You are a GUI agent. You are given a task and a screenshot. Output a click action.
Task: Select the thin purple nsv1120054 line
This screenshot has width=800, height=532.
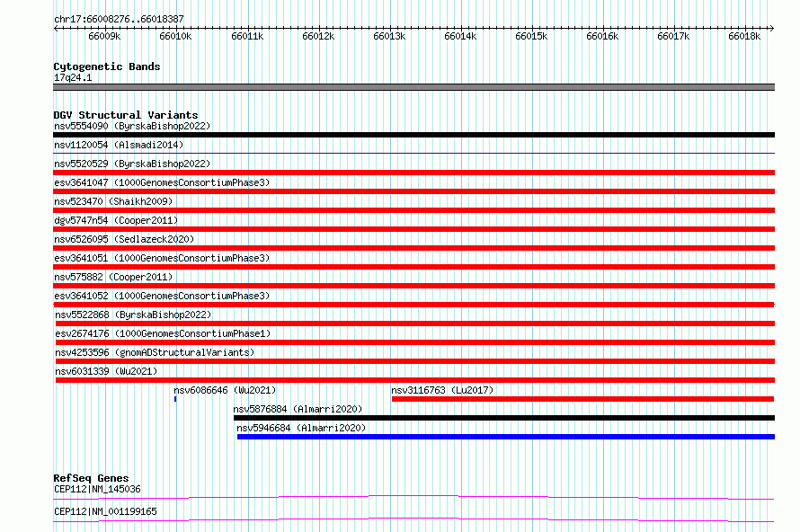(413, 153)
